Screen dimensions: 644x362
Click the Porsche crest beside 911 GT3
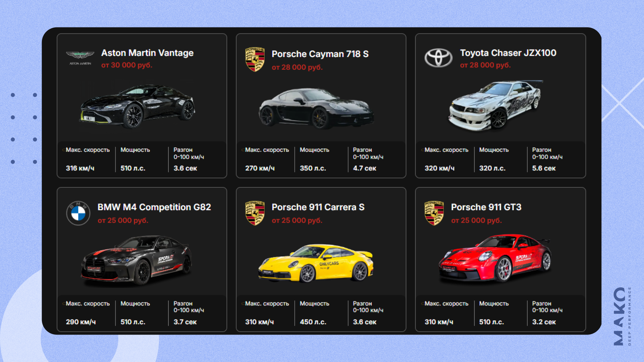coord(434,213)
